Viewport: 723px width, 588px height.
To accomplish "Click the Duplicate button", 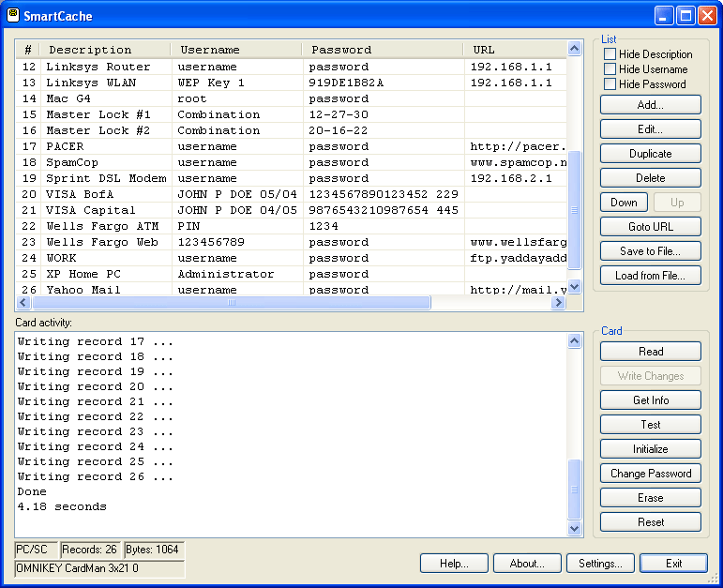I will 650,154.
